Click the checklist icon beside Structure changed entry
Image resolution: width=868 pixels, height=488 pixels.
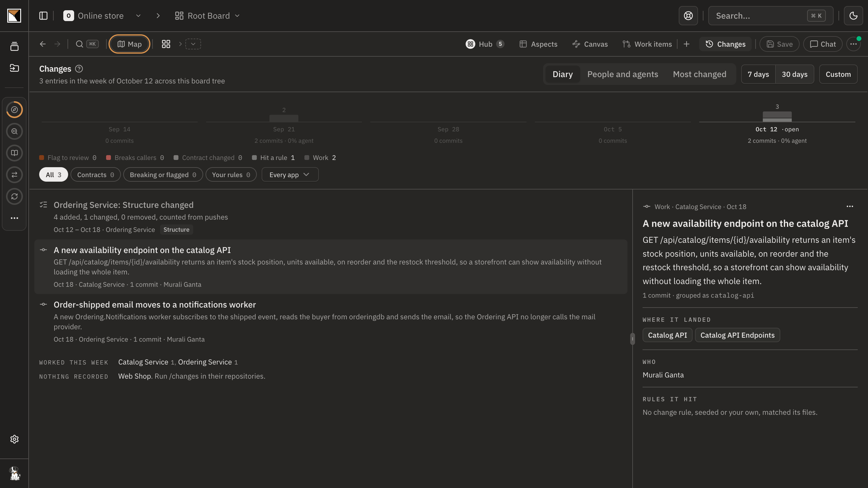click(43, 205)
